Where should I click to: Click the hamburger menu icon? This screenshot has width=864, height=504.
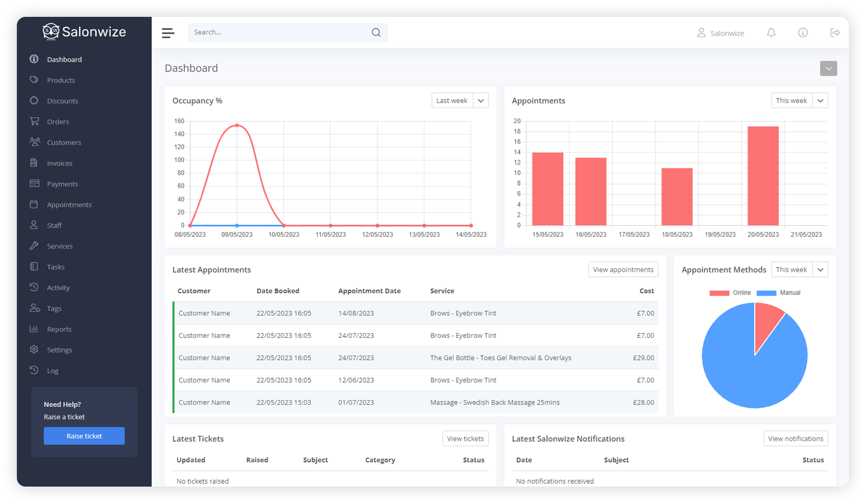(168, 33)
